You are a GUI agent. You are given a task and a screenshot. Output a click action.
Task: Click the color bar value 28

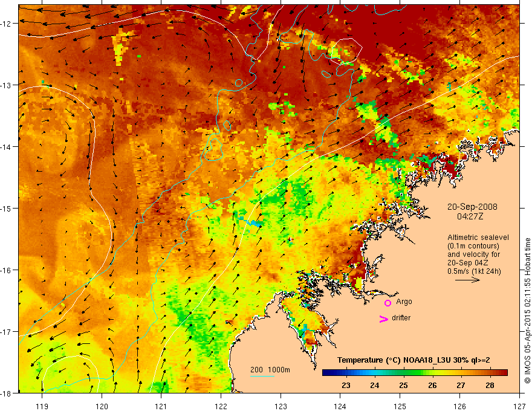coord(490,385)
